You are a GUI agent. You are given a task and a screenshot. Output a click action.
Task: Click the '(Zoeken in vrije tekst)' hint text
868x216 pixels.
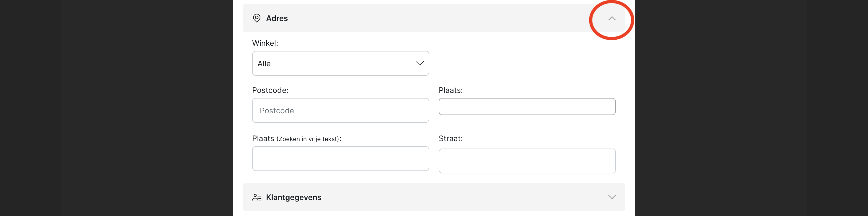[x=308, y=139]
